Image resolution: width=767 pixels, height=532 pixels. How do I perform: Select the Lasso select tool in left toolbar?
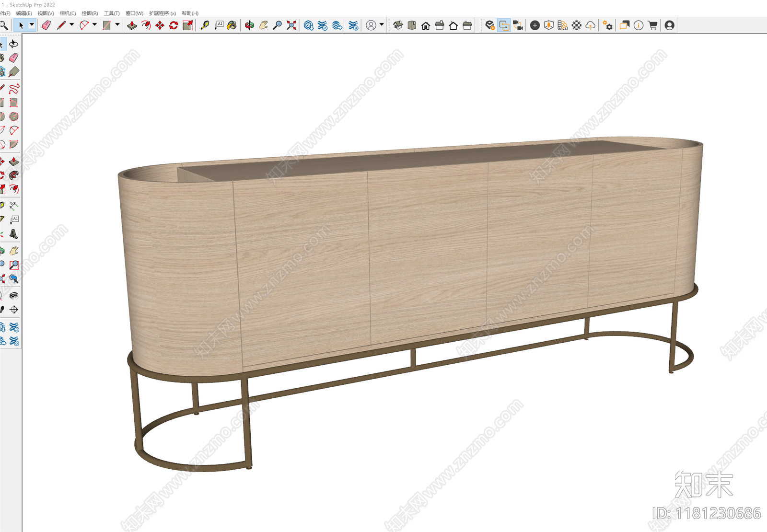point(14,44)
